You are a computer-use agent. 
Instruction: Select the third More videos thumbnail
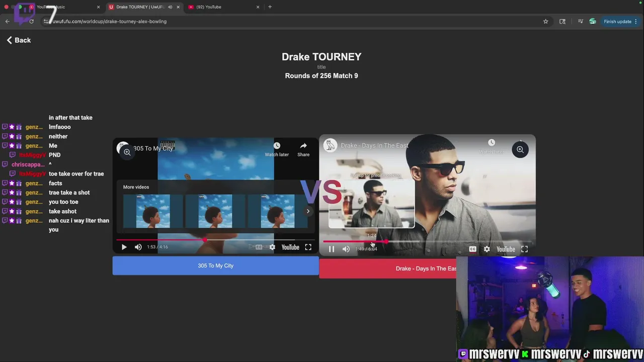pos(278,211)
